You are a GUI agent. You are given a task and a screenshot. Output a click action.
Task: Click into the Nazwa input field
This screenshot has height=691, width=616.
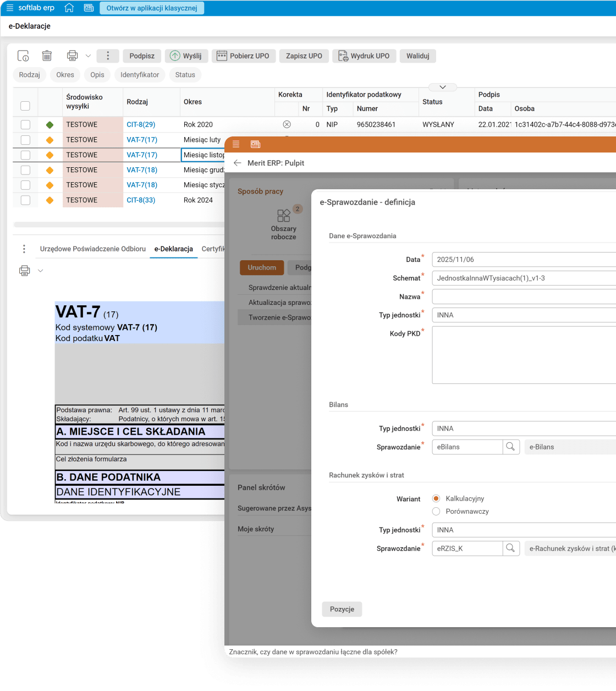pos(522,297)
